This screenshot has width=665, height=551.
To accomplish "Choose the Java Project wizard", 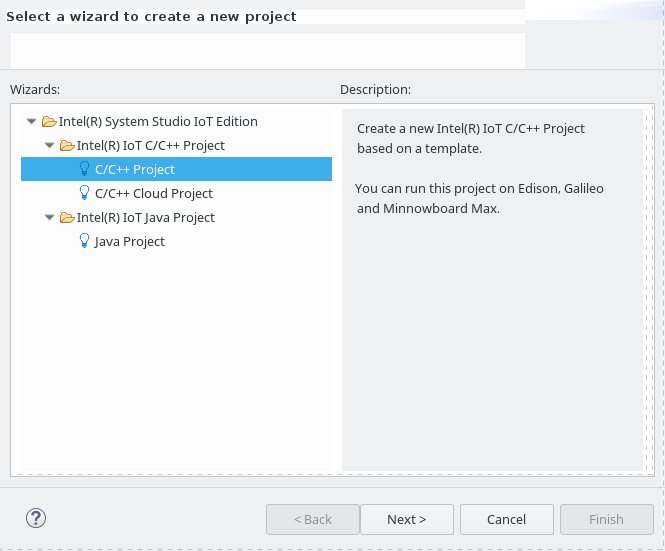I will tap(129, 241).
